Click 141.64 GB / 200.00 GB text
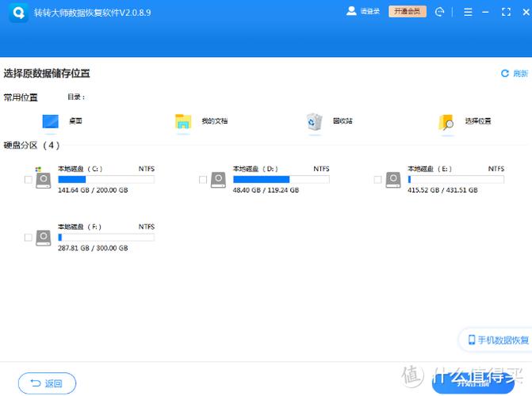This screenshot has width=532, height=396. coord(93,190)
